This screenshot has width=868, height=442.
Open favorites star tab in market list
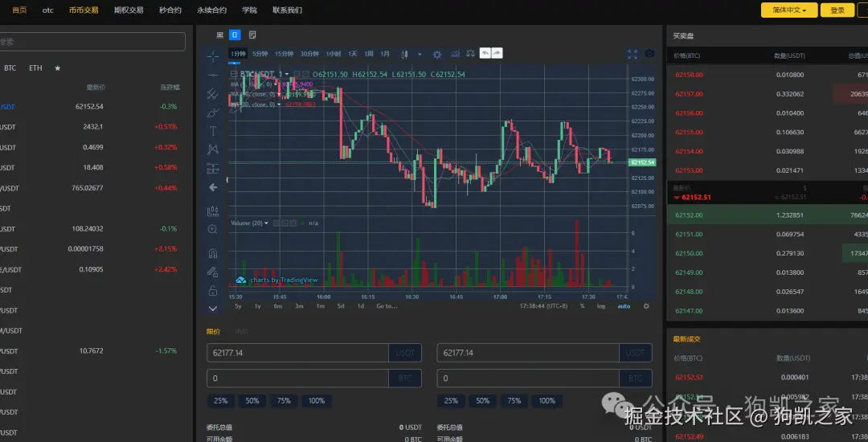click(x=58, y=68)
